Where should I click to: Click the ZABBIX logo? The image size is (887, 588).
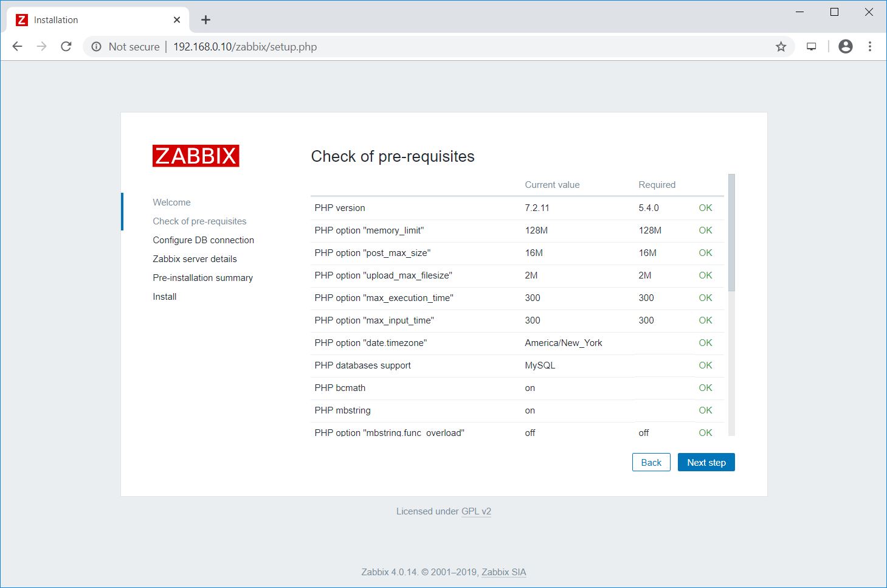click(196, 156)
